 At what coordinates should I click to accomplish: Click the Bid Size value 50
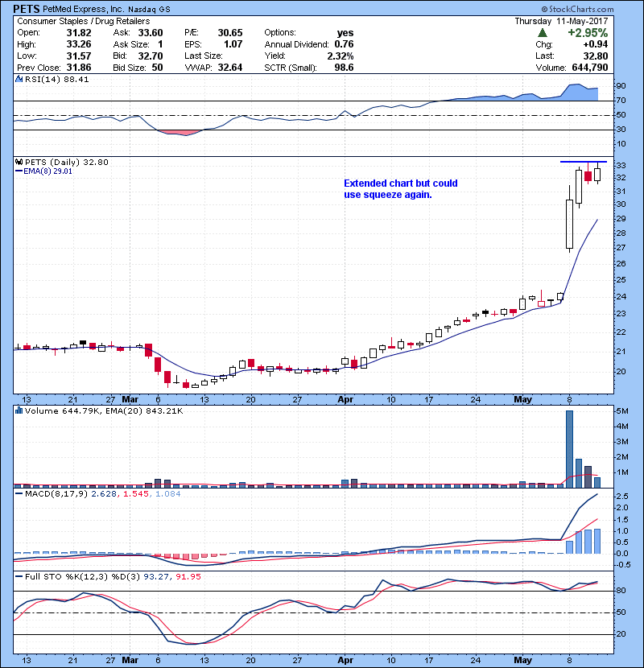[157, 68]
